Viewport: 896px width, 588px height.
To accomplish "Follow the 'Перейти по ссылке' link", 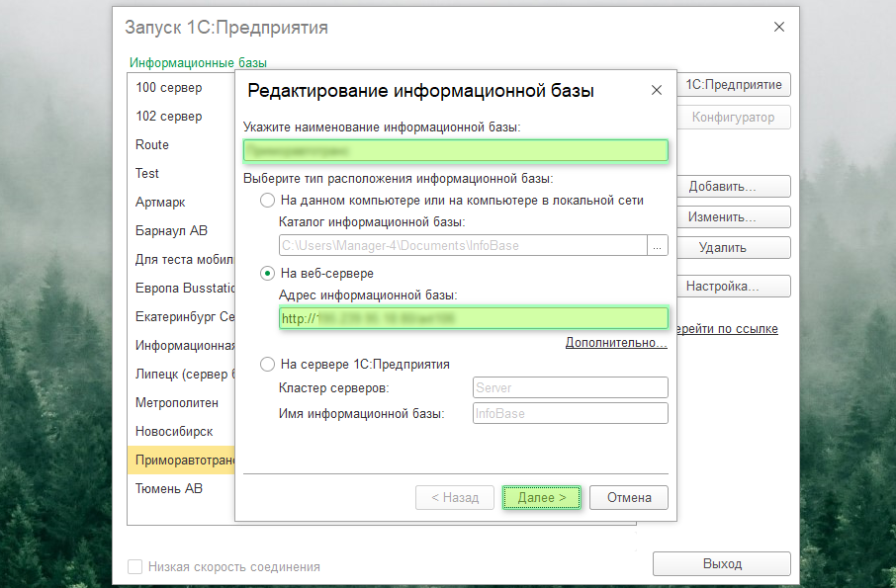I will click(x=728, y=329).
